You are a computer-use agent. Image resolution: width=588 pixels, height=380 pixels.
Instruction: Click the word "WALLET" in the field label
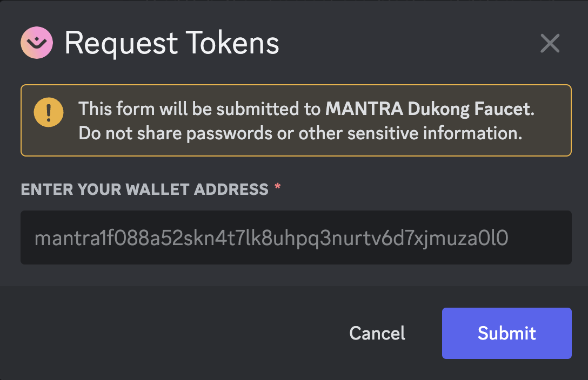(154, 189)
